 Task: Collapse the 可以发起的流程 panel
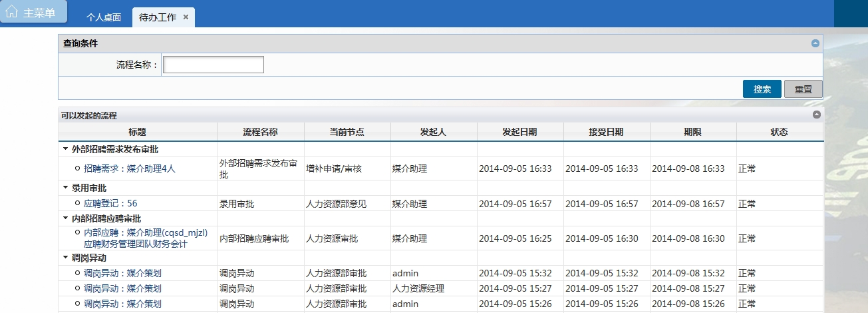coord(817,115)
